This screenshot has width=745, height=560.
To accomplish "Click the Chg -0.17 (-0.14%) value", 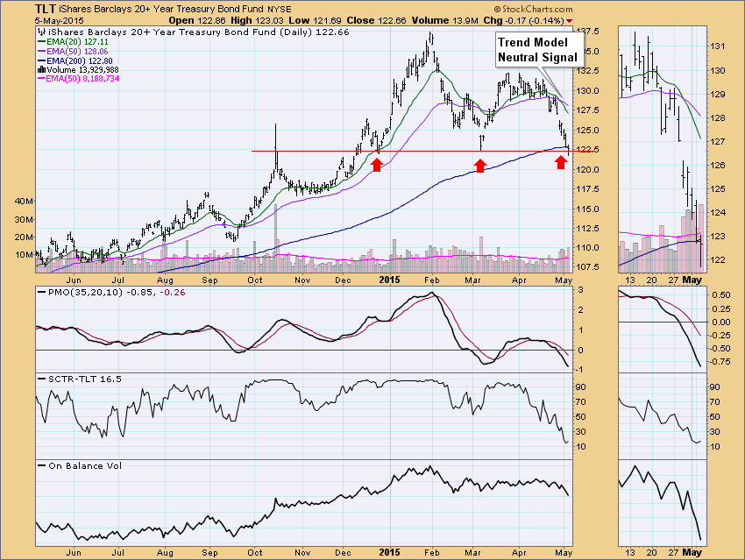I will click(x=523, y=20).
